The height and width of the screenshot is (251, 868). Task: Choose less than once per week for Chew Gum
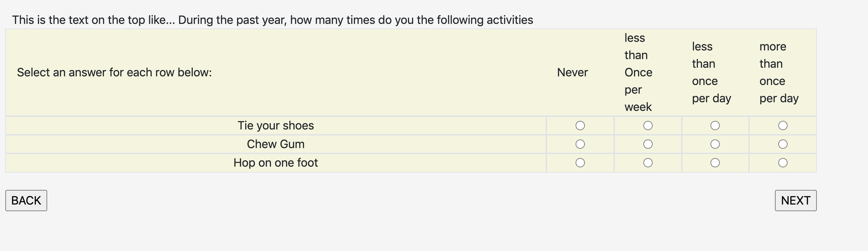click(648, 144)
